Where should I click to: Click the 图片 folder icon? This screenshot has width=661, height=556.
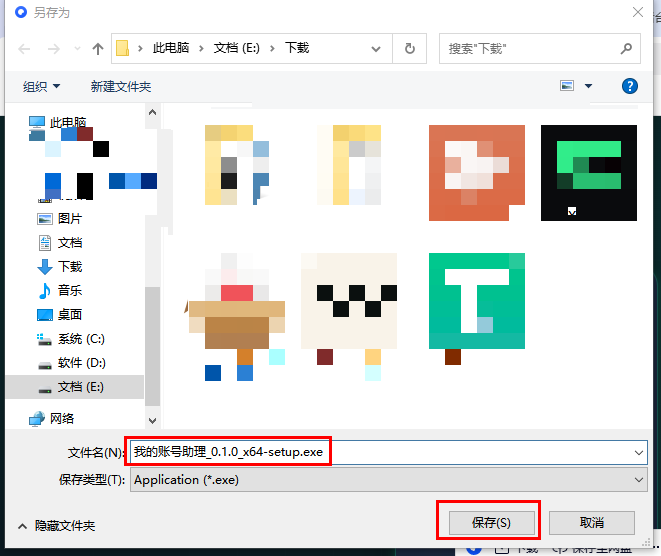coord(45,219)
